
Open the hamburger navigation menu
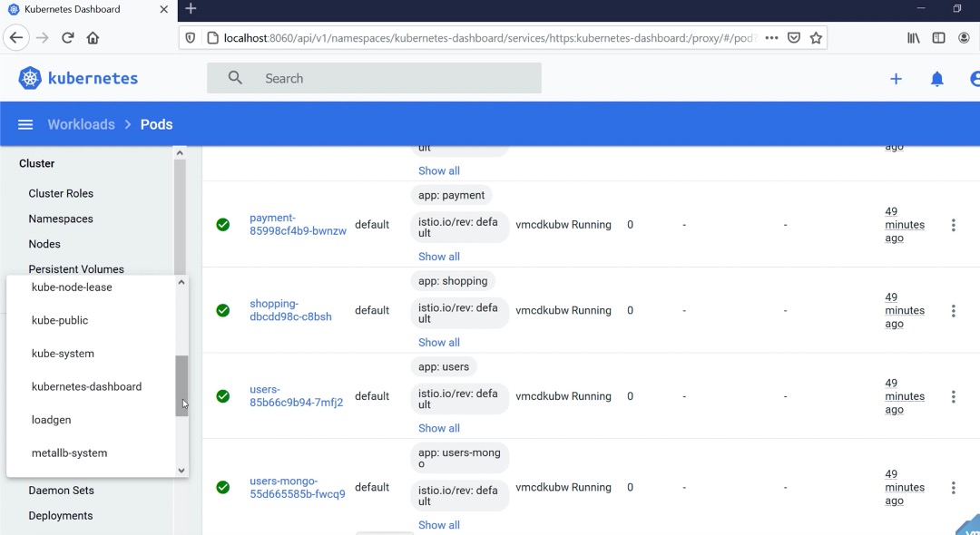point(25,124)
